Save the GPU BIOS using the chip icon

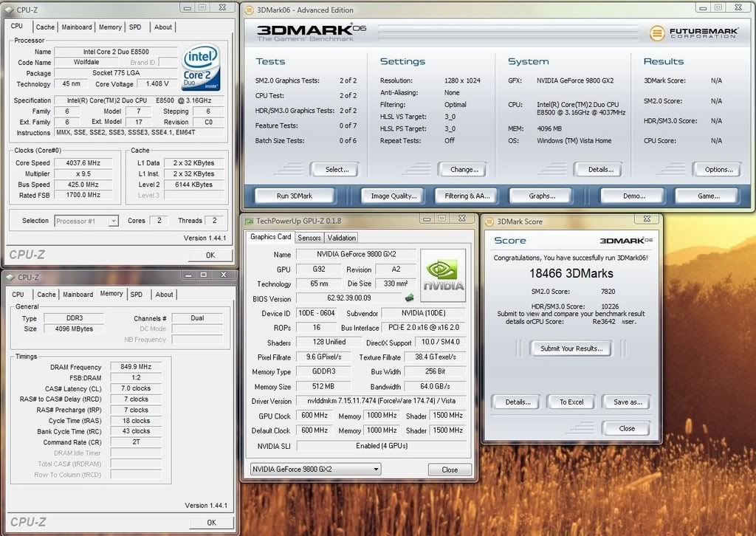pyautogui.click(x=408, y=298)
